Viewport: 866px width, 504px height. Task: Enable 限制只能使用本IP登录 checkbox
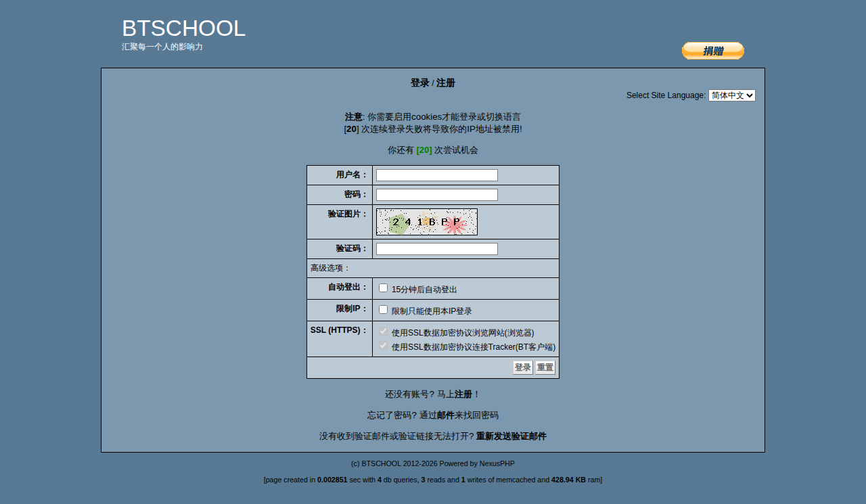click(x=383, y=310)
